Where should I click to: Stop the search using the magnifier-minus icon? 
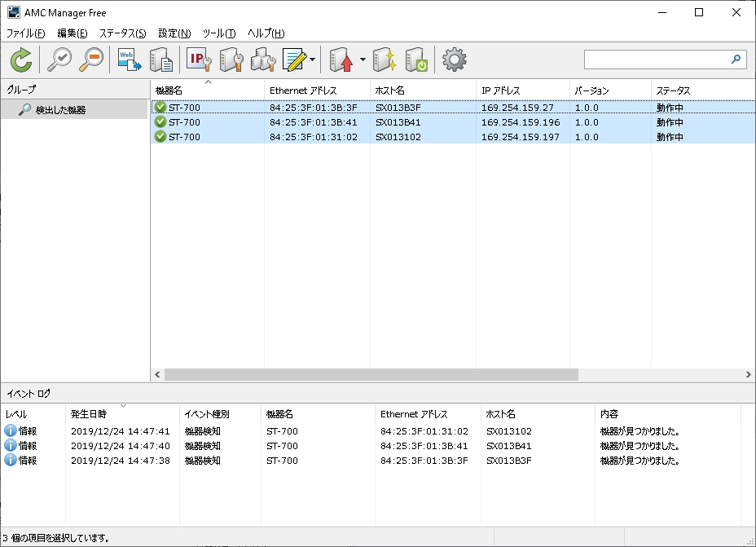point(90,59)
